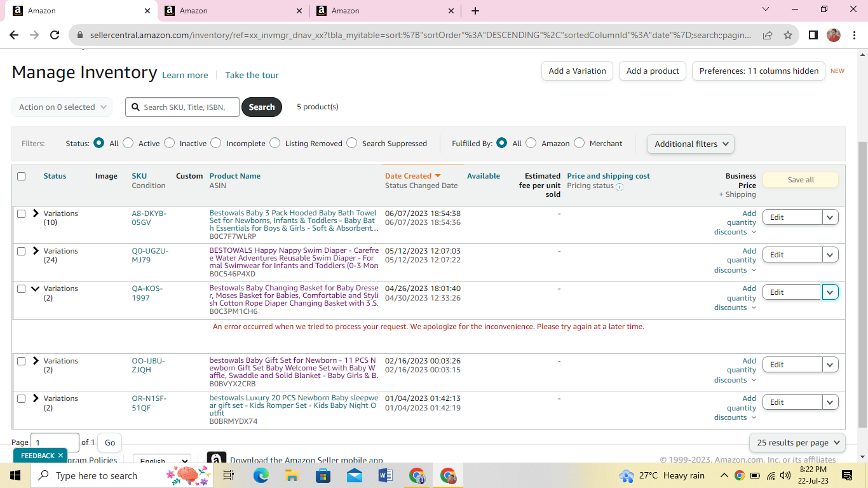Viewport: 868px width, 488px height.
Task: Reload the page with the refresh icon
Action: 55,35
